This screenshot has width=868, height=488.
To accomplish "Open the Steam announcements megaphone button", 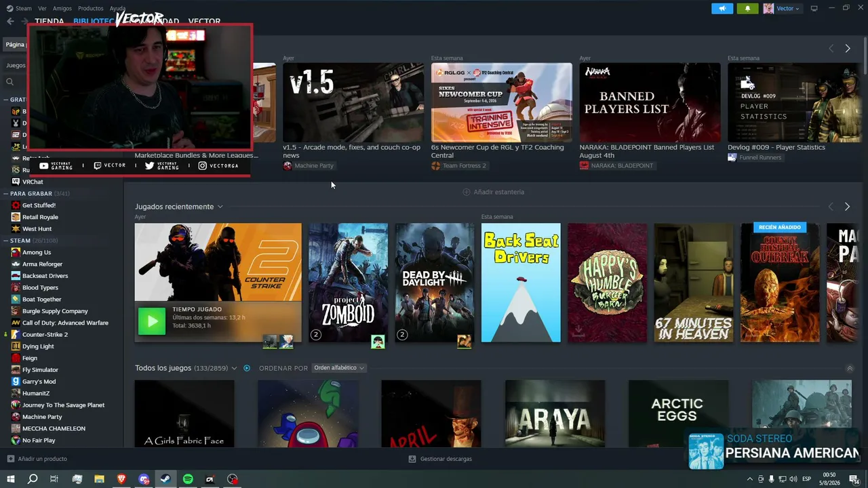I will click(x=722, y=9).
